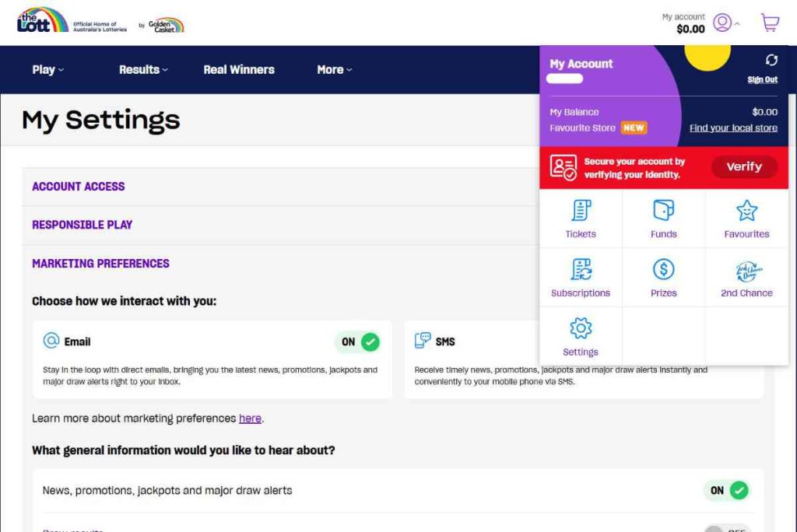Open Tickets in account menu
797x532 pixels.
tap(581, 219)
